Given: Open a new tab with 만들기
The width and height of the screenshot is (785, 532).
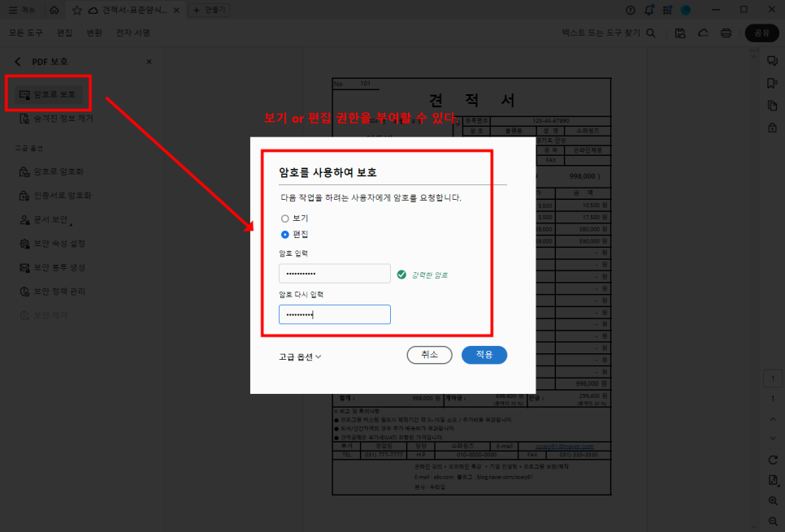Looking at the screenshot, I should point(210,10).
